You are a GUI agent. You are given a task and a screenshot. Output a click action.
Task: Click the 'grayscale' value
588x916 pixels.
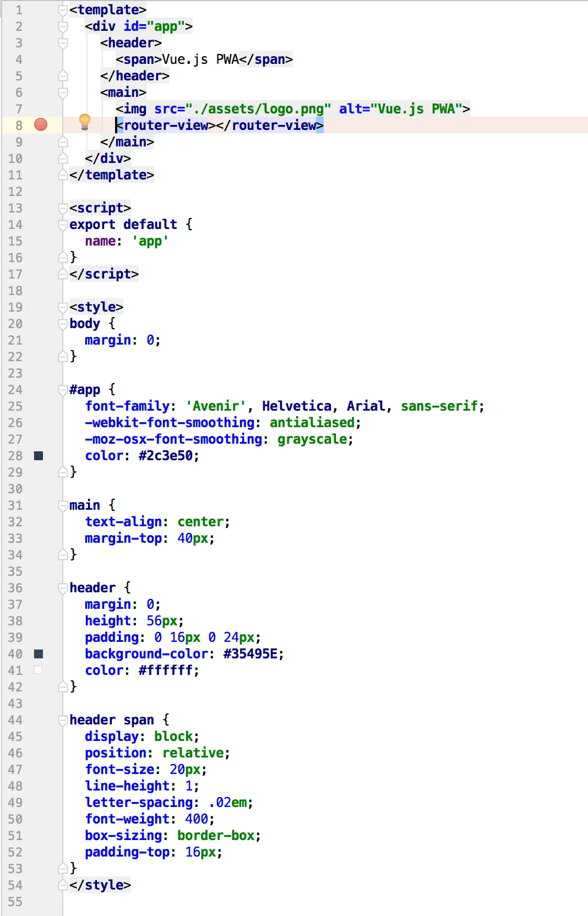coord(312,439)
